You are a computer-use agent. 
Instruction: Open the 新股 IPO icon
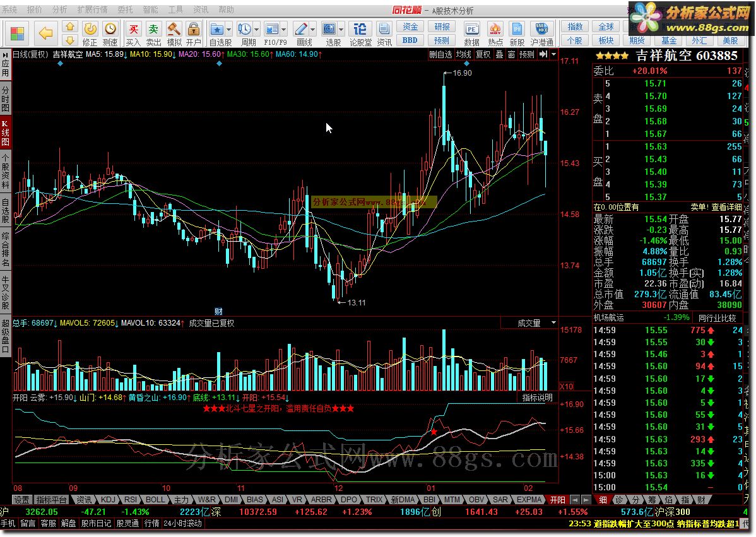517,33
